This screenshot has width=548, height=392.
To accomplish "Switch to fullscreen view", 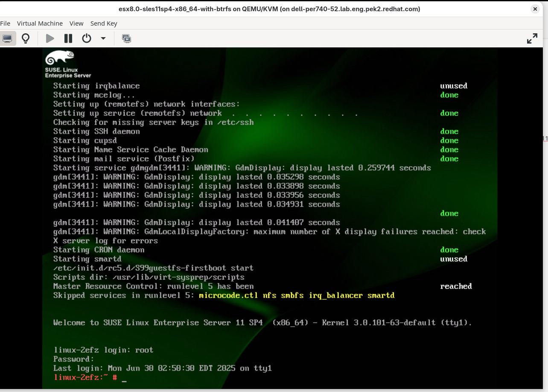I will pyautogui.click(x=532, y=38).
